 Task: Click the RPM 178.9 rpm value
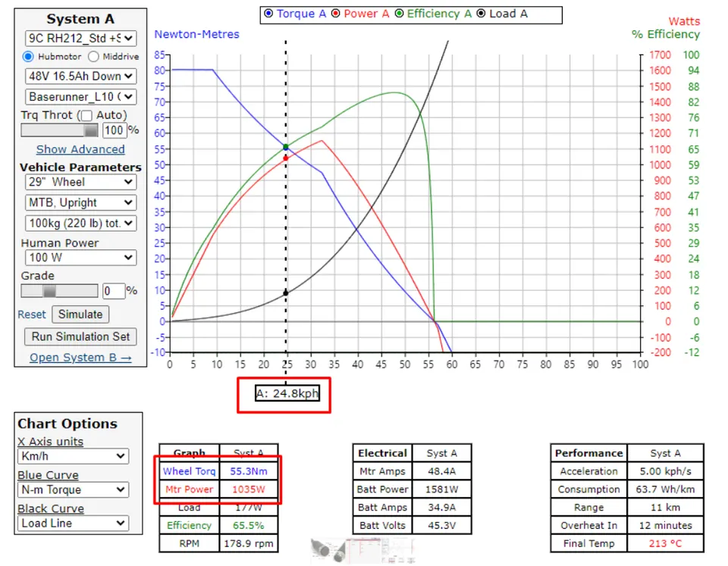[x=249, y=544]
